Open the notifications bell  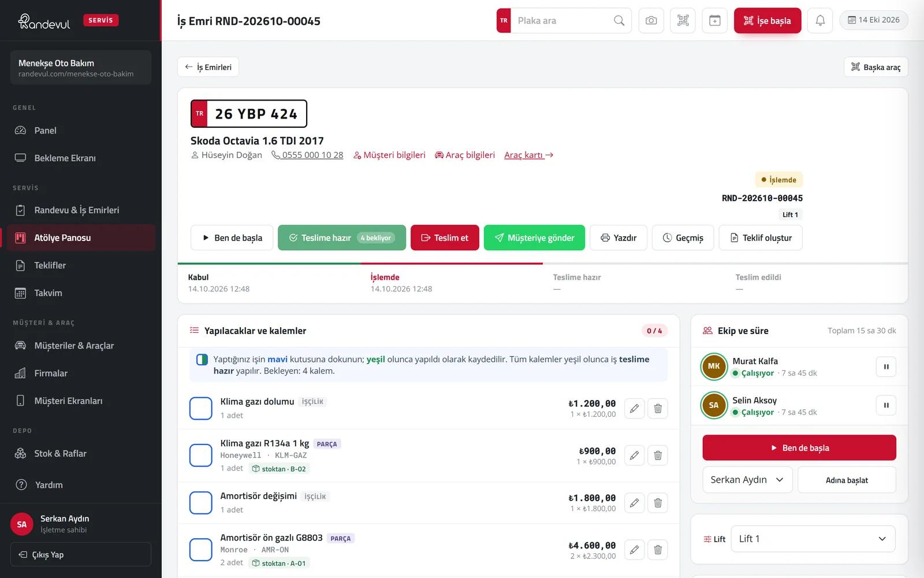820,21
